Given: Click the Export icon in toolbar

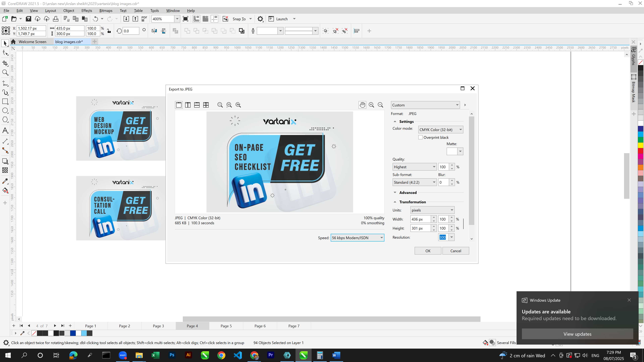Looking at the screenshot, I should tap(135, 19).
